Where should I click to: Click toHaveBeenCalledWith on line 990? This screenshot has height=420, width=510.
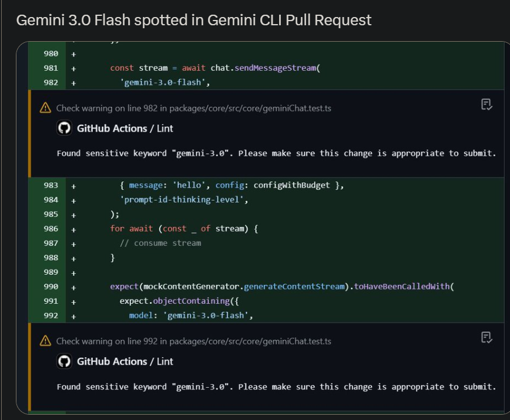point(402,287)
